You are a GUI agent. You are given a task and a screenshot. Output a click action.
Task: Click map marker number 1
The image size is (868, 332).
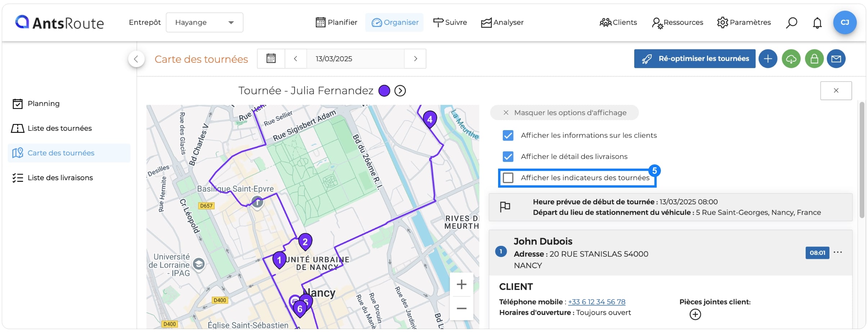279,260
